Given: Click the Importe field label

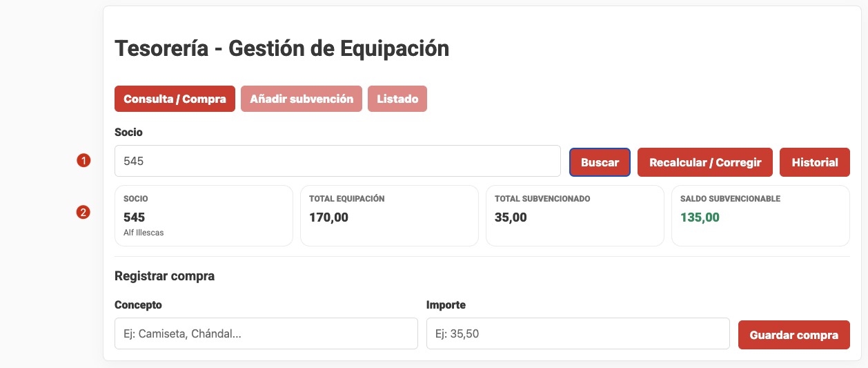Looking at the screenshot, I should pyautogui.click(x=446, y=304).
